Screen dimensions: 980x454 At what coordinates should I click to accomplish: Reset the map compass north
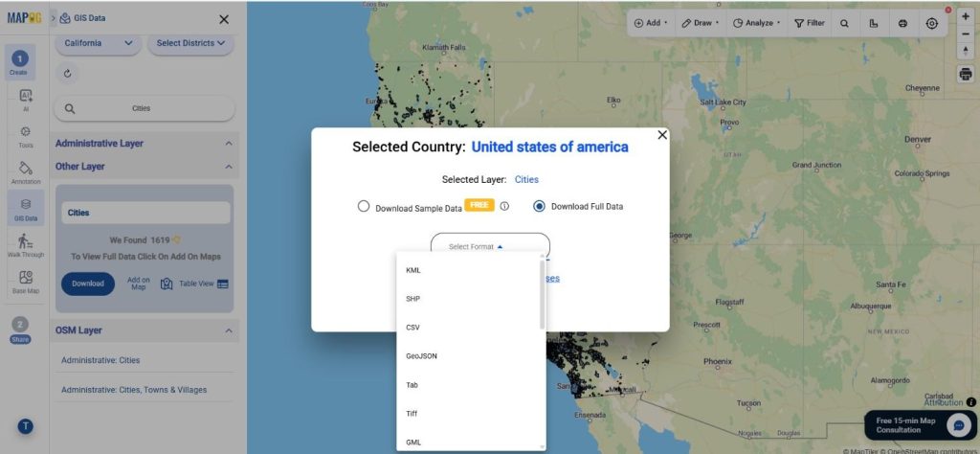tap(967, 51)
